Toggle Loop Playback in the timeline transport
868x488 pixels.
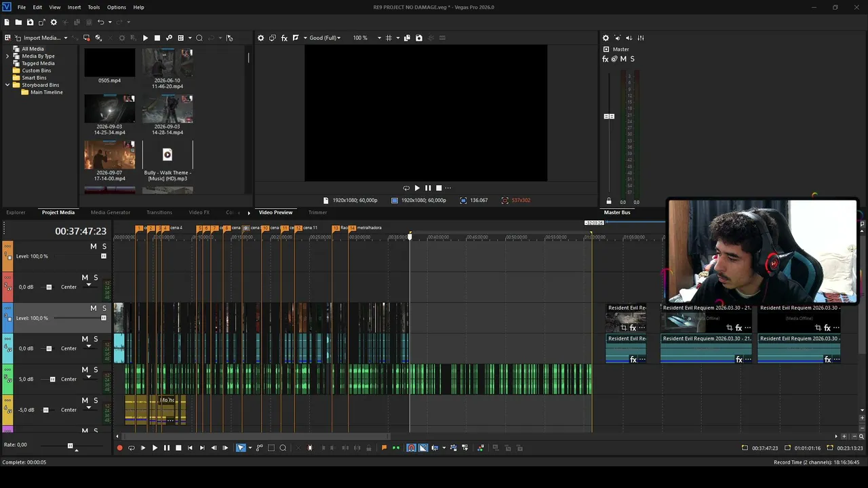pos(132,448)
